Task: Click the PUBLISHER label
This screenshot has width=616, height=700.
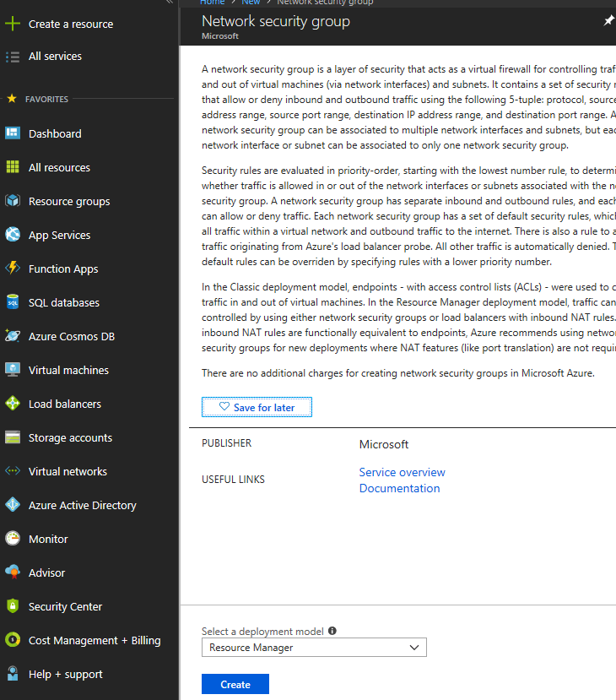Action: (226, 443)
